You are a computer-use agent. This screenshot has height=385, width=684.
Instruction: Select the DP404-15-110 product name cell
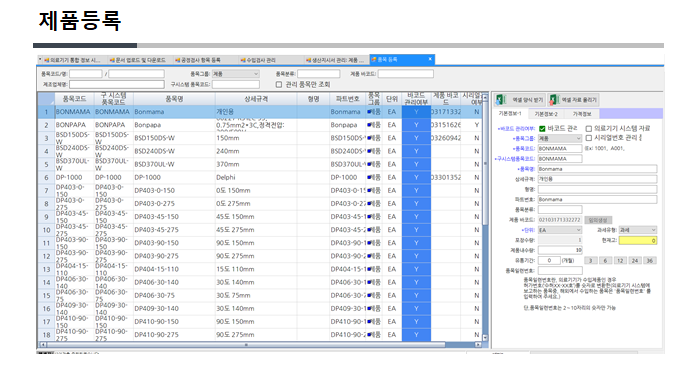click(174, 269)
